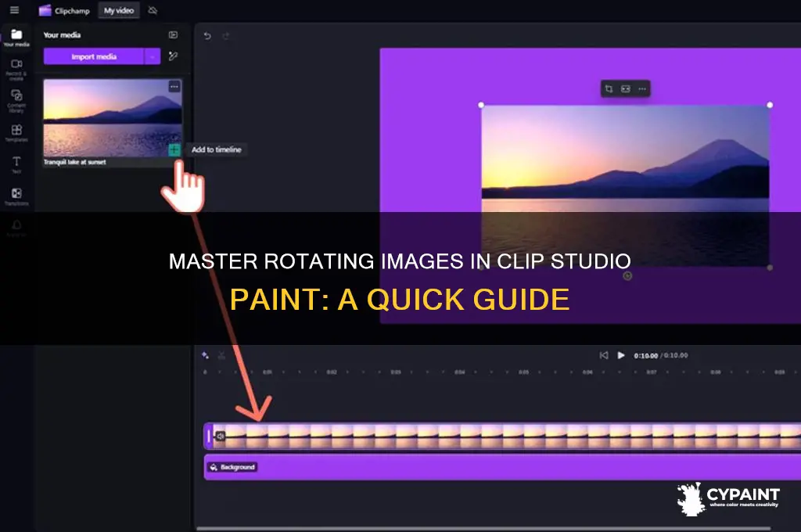Open the Text sidebar tab
Screen dimensions: 801x532
coord(16,164)
